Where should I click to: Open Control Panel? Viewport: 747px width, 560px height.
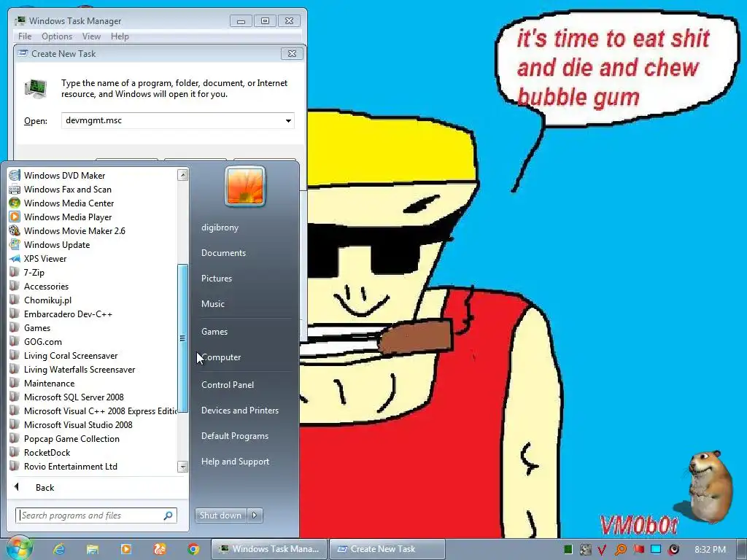pyautogui.click(x=228, y=385)
